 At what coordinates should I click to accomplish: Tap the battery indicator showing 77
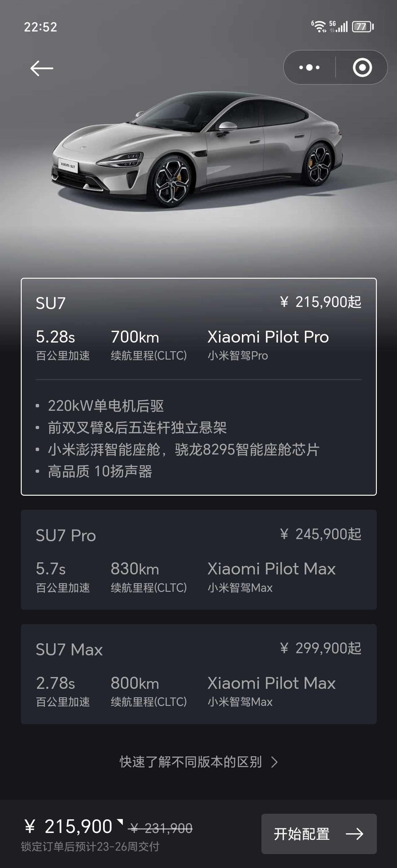(363, 27)
